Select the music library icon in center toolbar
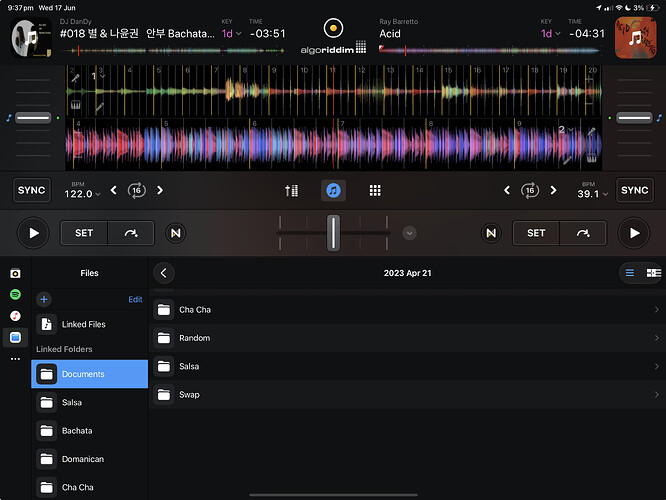Viewport: 666px width, 500px height. 333,191
